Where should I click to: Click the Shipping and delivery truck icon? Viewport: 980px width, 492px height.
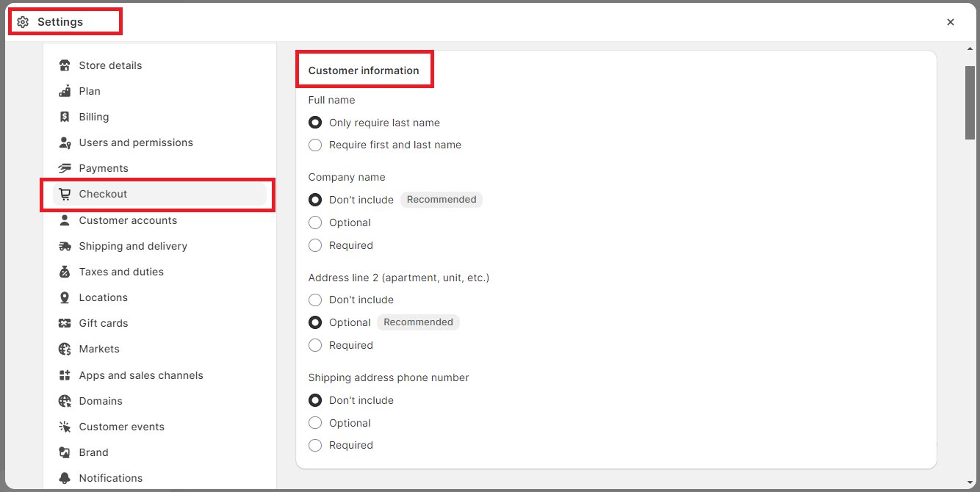tap(65, 245)
